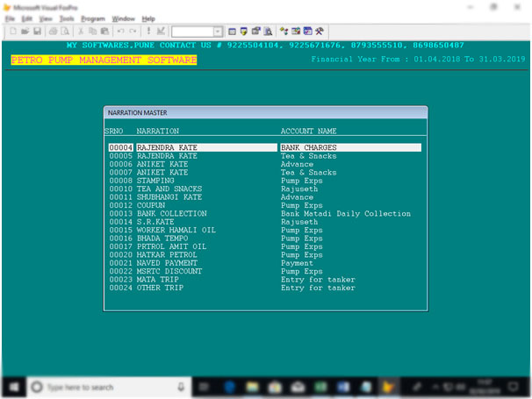Image resolution: width=532 pixels, height=399 pixels.
Task: Expand the database combo box dropdown arrow
Action: (218, 32)
